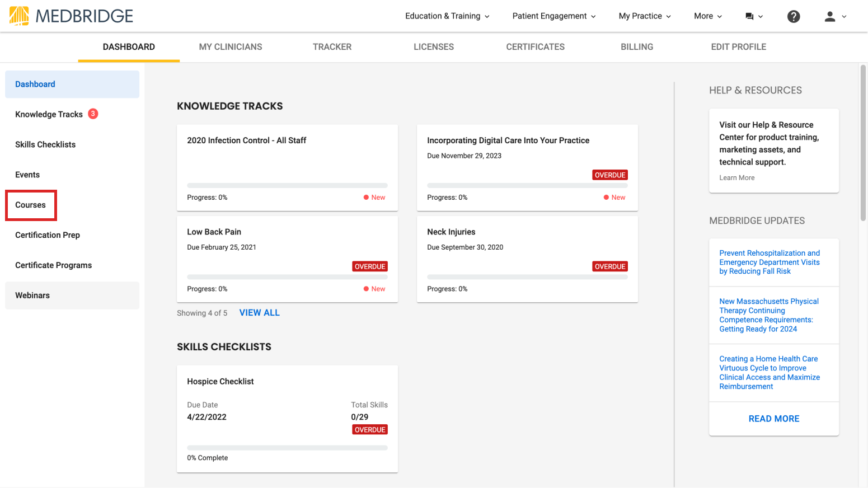This screenshot has height=488, width=868.
Task: Expand Patient Engagement menu
Action: (x=554, y=16)
